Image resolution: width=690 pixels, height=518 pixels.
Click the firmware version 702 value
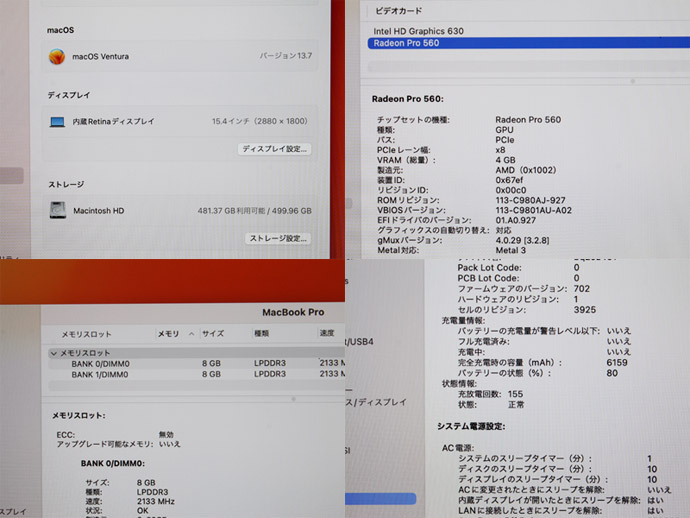[x=581, y=289]
